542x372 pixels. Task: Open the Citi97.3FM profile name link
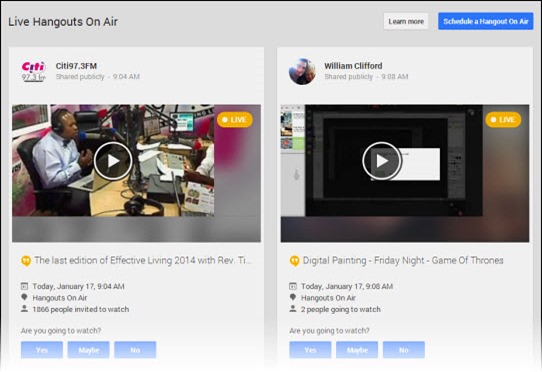pos(76,66)
